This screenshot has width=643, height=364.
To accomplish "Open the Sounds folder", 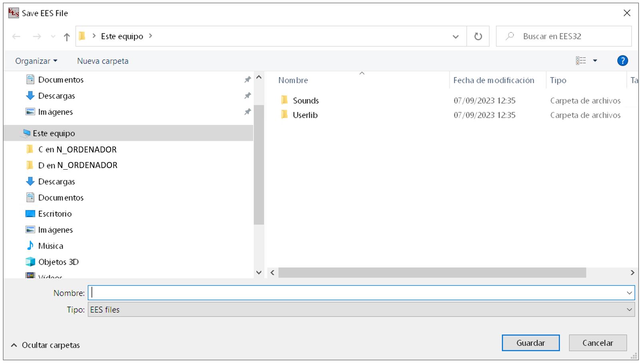I will [x=305, y=101].
